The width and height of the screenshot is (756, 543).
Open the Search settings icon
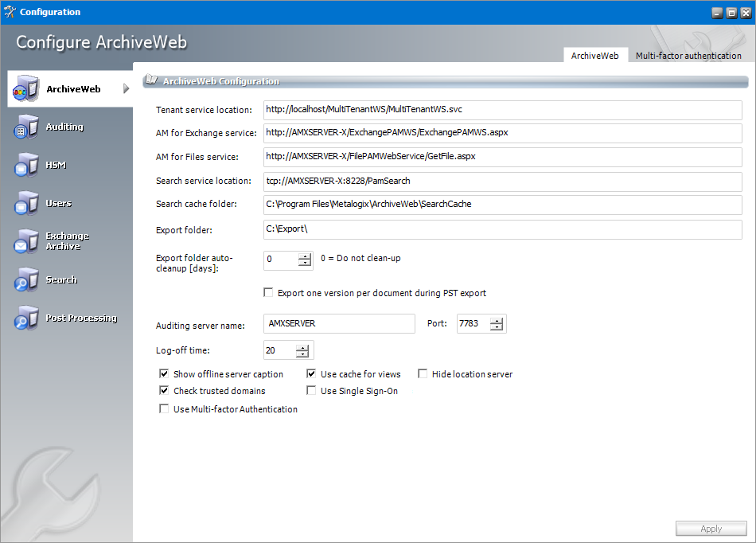25,280
